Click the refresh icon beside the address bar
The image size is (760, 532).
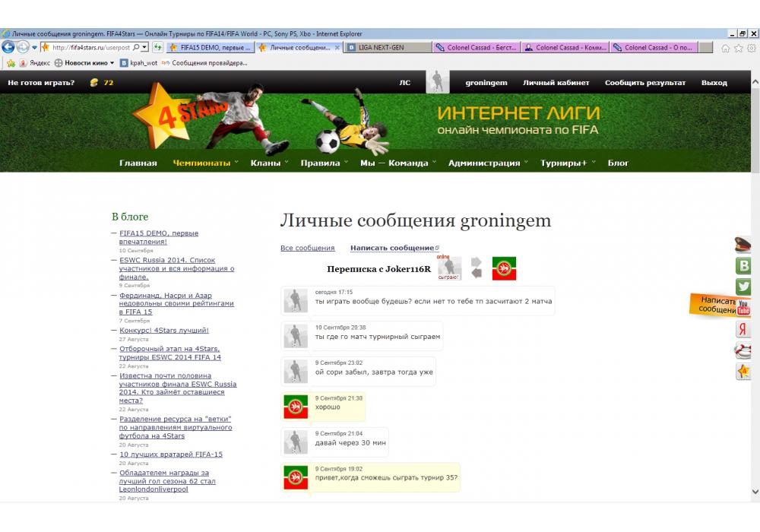click(x=157, y=47)
